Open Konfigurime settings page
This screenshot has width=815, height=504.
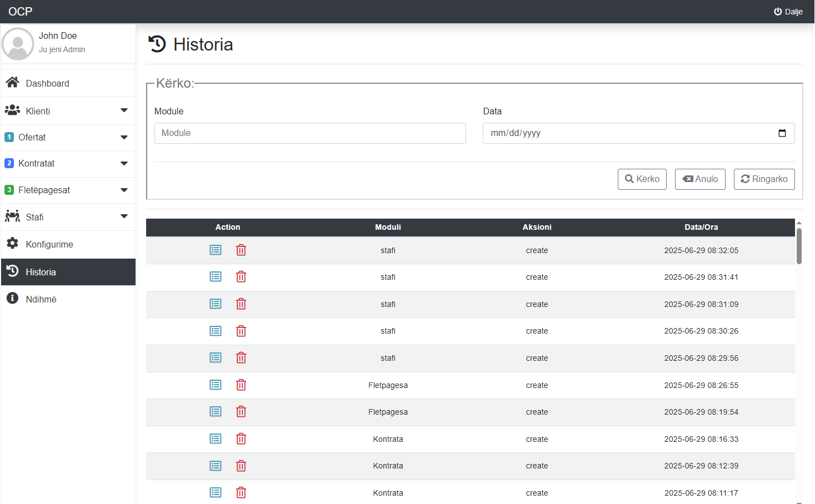tap(68, 244)
